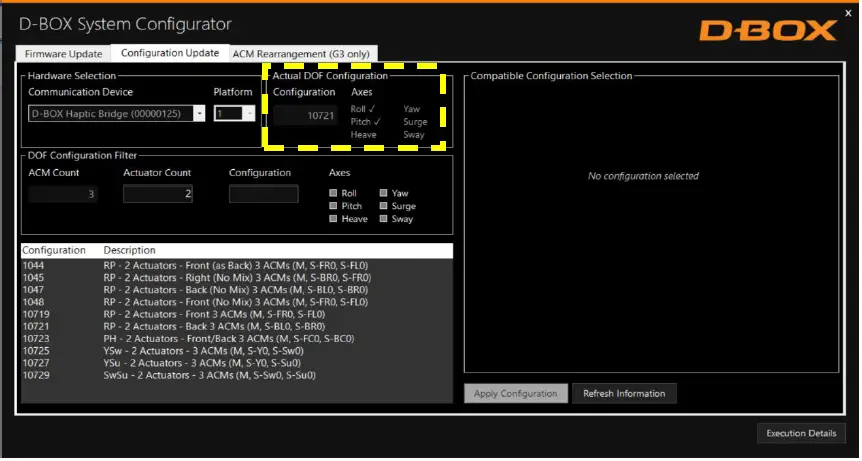
Task: Select configuration row 10727
Action: point(236,363)
